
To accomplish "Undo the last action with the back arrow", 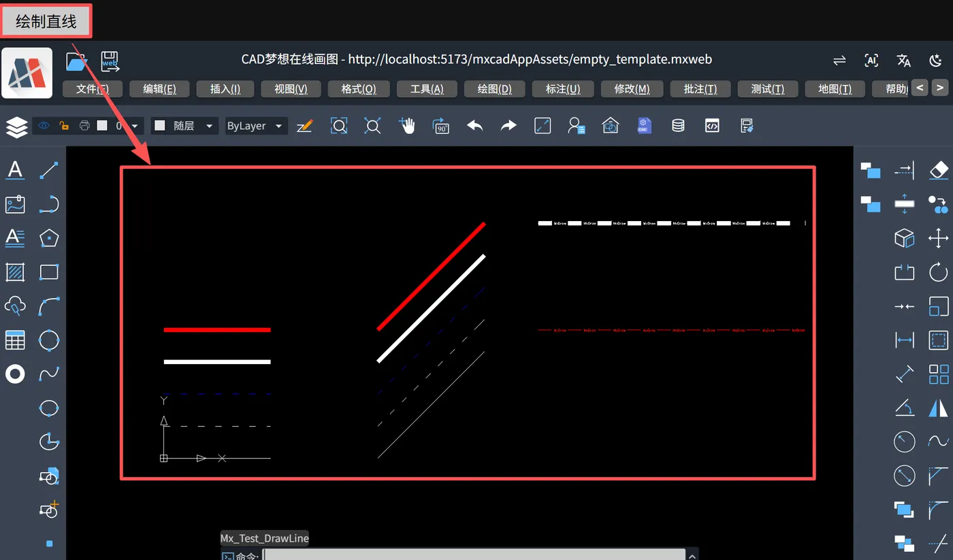I will (x=474, y=125).
